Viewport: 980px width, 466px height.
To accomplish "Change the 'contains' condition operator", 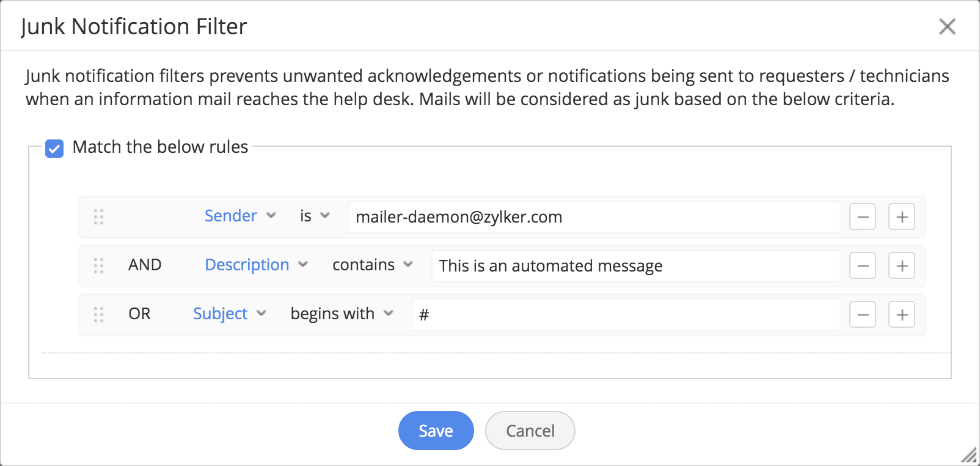I will click(373, 265).
